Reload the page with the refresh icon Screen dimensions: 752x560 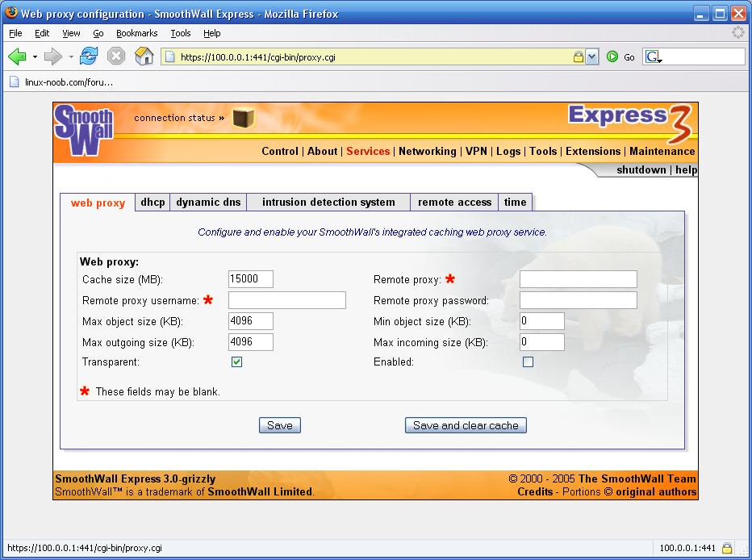[89, 56]
